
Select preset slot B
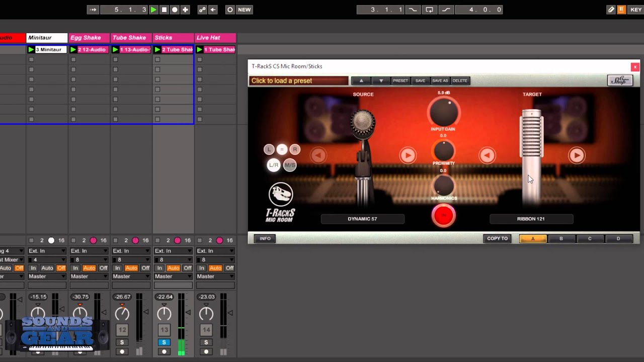click(561, 239)
